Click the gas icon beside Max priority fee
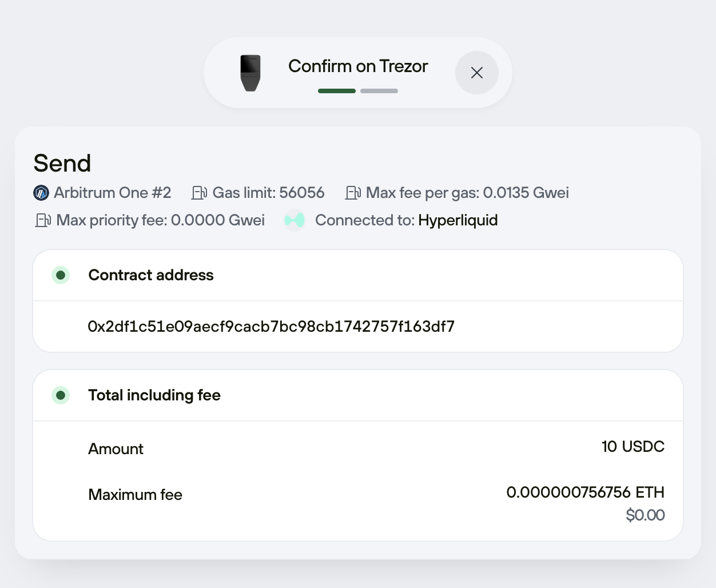Screen dimensions: 716x588 click(43, 220)
